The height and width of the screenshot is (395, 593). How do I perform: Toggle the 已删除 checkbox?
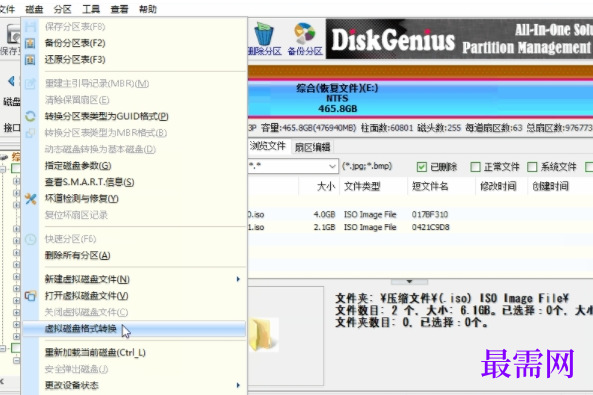point(422,167)
